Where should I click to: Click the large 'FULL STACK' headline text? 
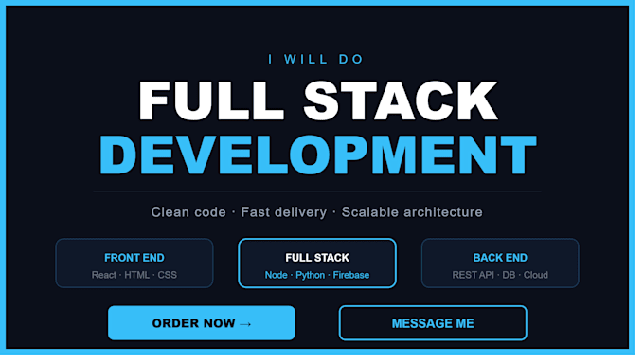(318, 100)
